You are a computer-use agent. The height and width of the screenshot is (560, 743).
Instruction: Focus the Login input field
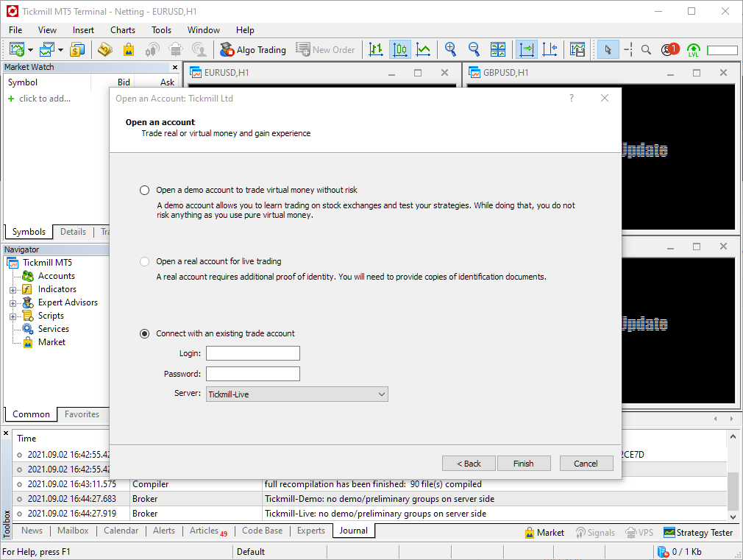coord(253,353)
